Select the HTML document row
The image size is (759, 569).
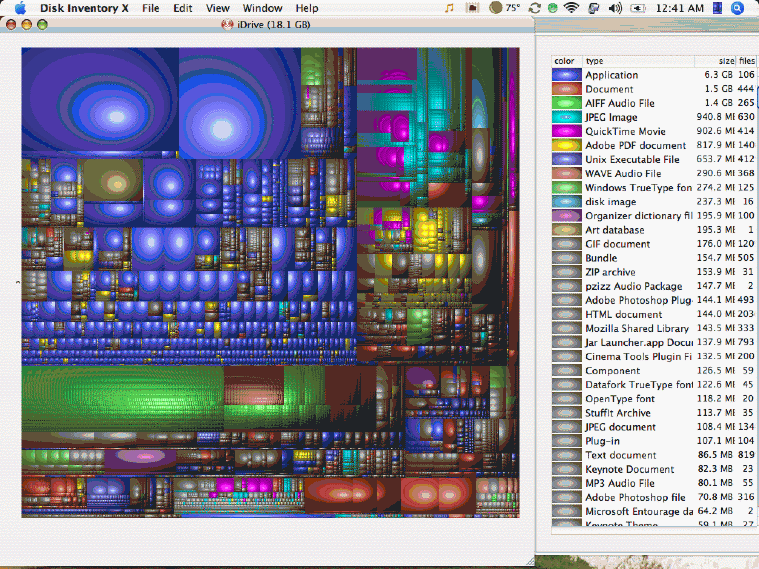(x=653, y=314)
